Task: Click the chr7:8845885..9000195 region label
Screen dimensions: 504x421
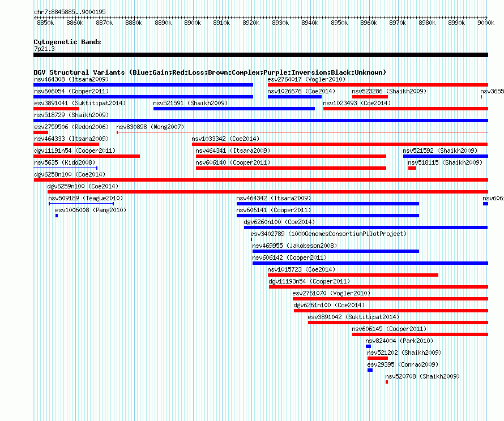Action: (x=70, y=12)
